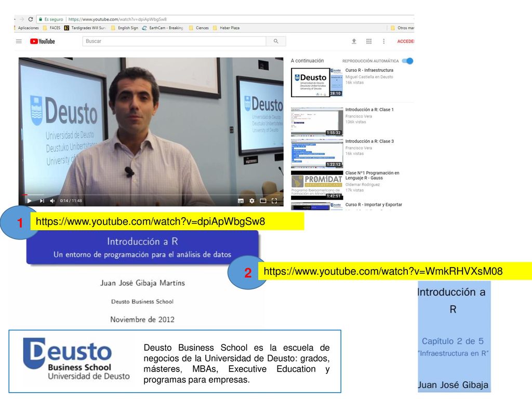Go to the YouTube home logo
The height and width of the screenshot is (399, 532).
point(43,42)
